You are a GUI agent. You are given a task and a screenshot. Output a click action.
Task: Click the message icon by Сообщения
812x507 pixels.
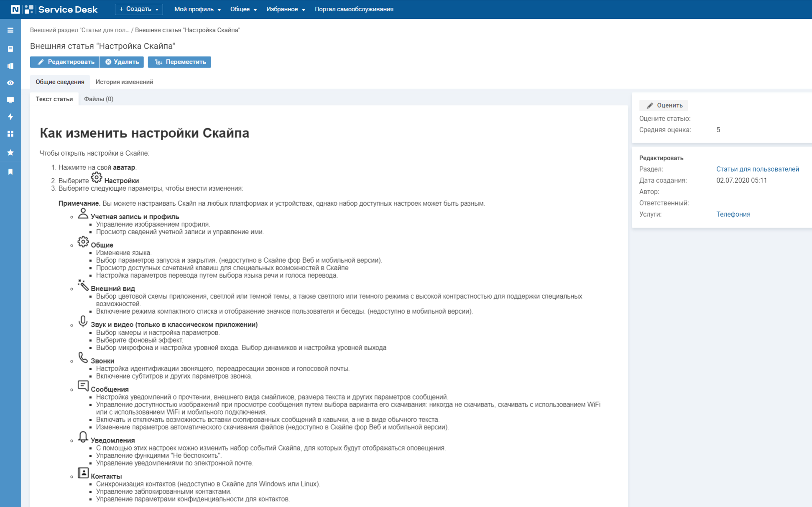point(83,386)
